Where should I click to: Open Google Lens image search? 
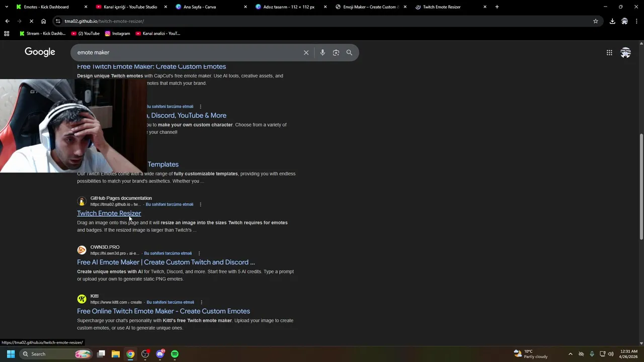point(336,52)
